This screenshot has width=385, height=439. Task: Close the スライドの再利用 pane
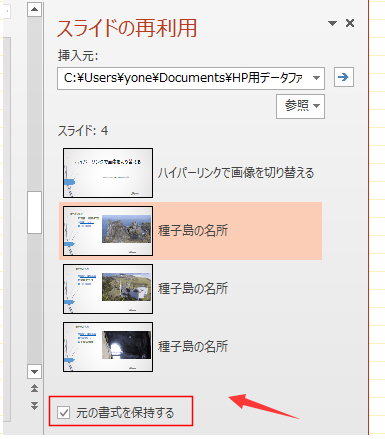click(x=350, y=23)
